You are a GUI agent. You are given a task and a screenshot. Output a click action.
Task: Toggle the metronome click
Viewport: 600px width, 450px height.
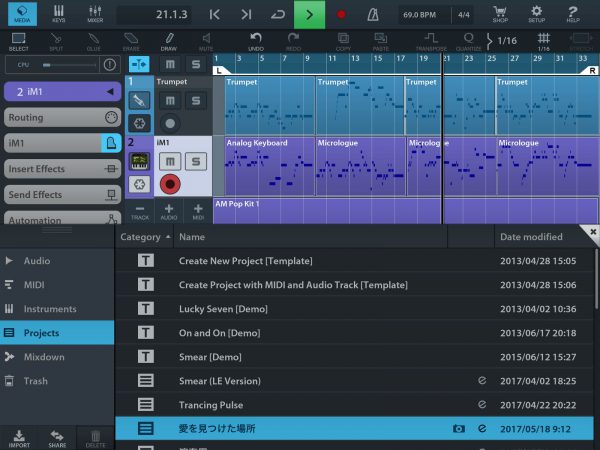[373, 15]
